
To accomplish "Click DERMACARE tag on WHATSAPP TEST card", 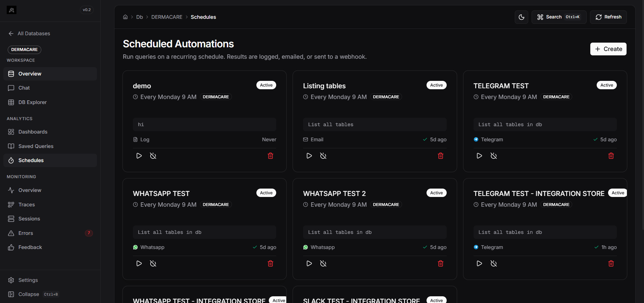I will click(216, 205).
